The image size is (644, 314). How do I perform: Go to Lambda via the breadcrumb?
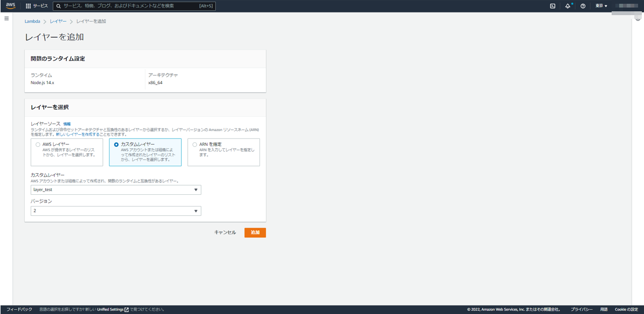tap(32, 21)
